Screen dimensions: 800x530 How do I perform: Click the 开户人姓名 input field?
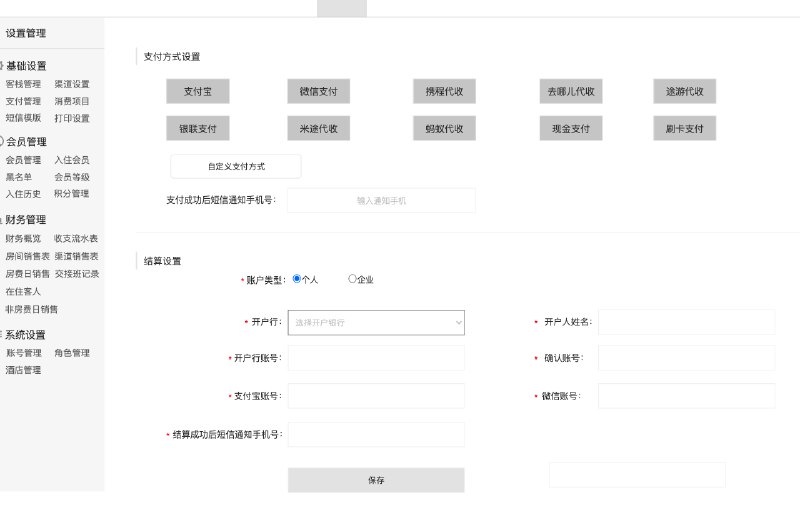click(x=687, y=322)
